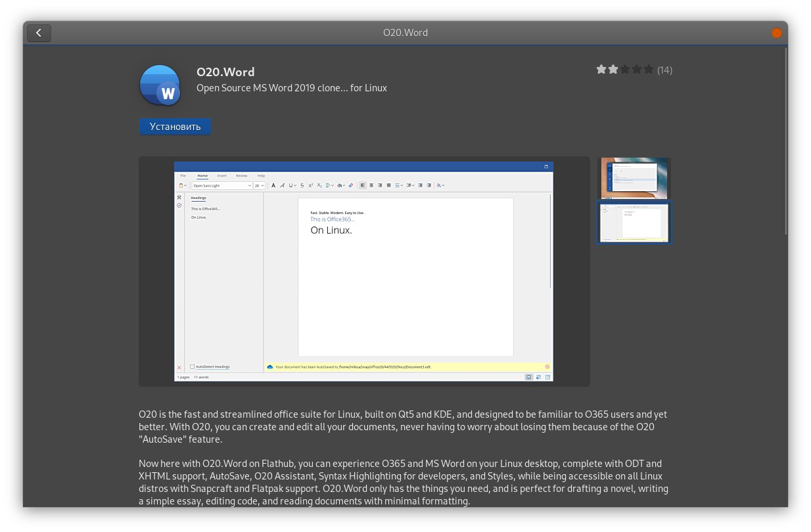811x532 pixels.
Task: Click the 'Open Source MS Word 2019 clone' subtitle
Action: 292,88
